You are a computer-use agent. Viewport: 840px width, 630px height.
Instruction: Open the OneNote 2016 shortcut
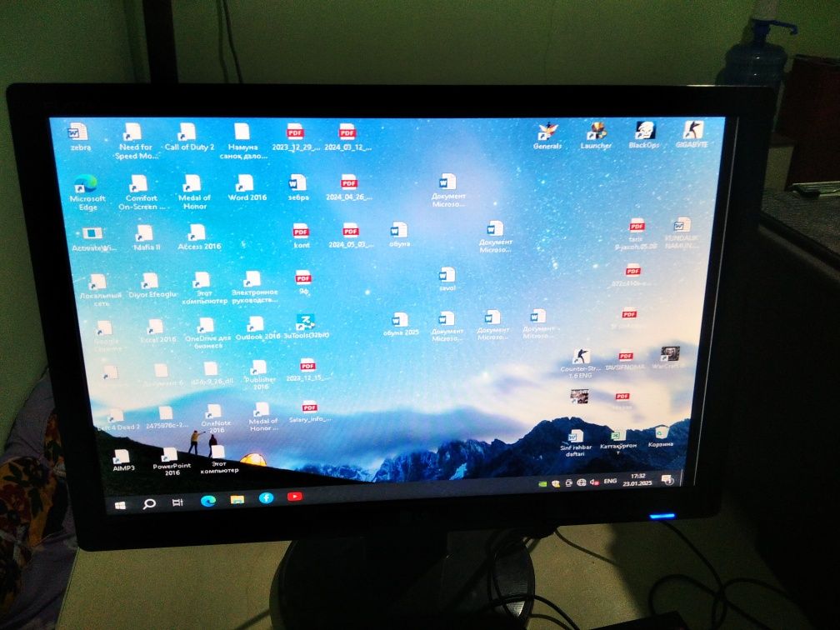point(215,419)
